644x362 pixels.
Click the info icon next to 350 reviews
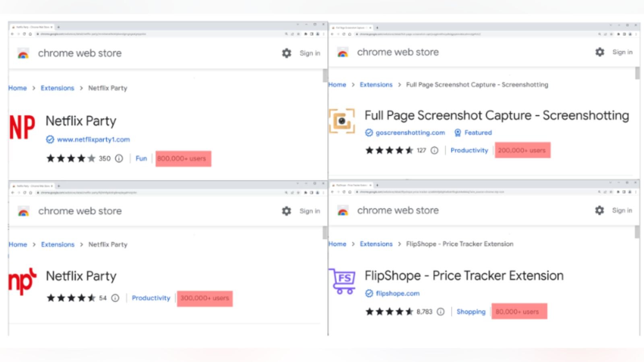tap(118, 158)
